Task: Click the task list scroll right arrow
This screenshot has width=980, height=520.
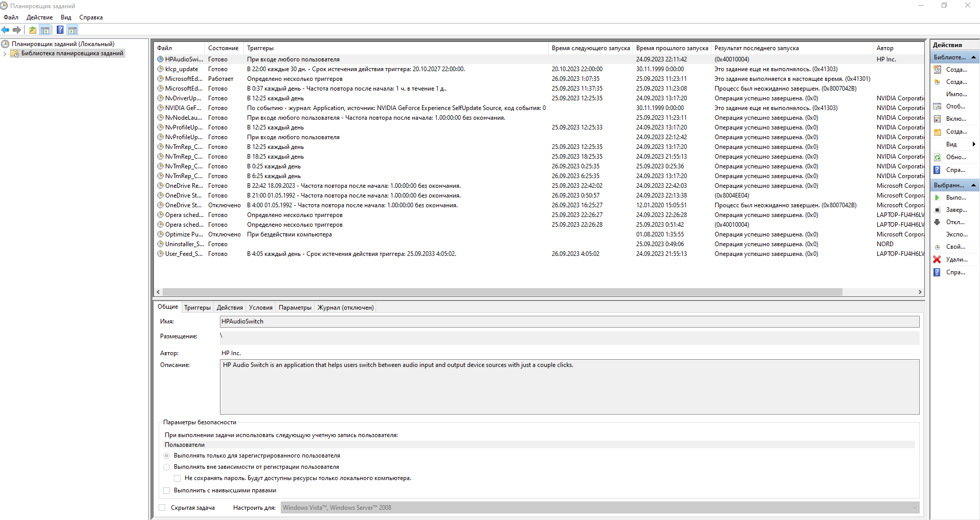Action: pos(920,292)
